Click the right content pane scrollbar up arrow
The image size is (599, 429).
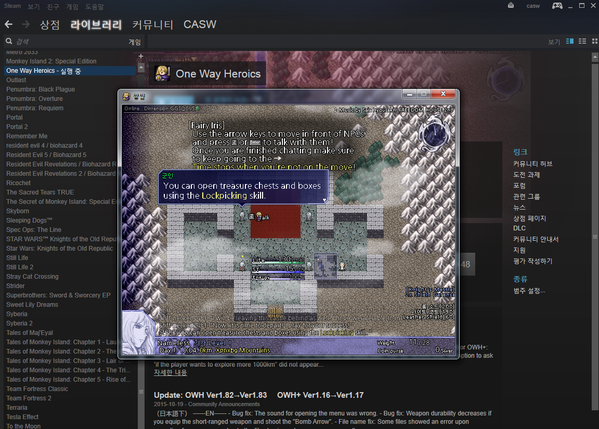pos(595,58)
